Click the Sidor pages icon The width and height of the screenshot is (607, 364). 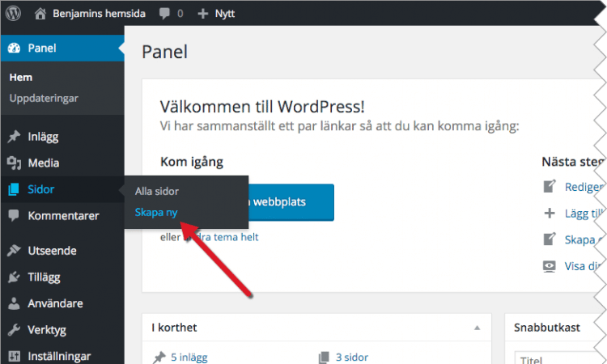[x=14, y=189]
